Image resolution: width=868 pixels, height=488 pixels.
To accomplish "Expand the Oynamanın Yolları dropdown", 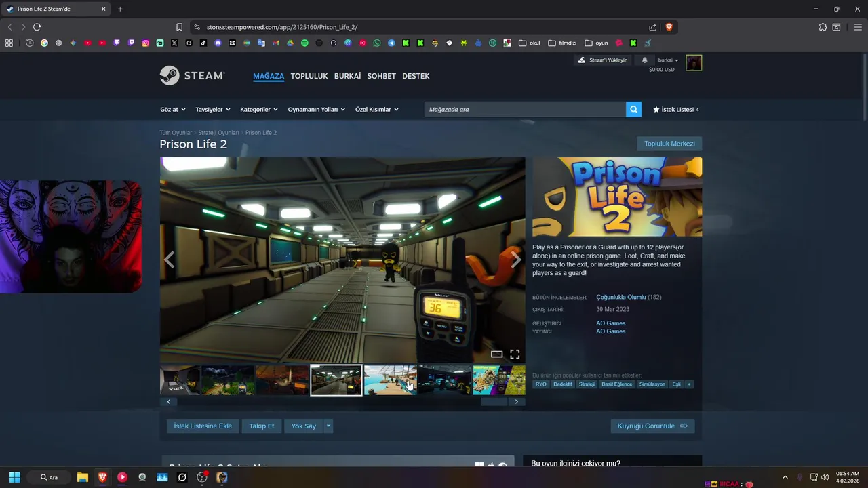I will pos(317,109).
